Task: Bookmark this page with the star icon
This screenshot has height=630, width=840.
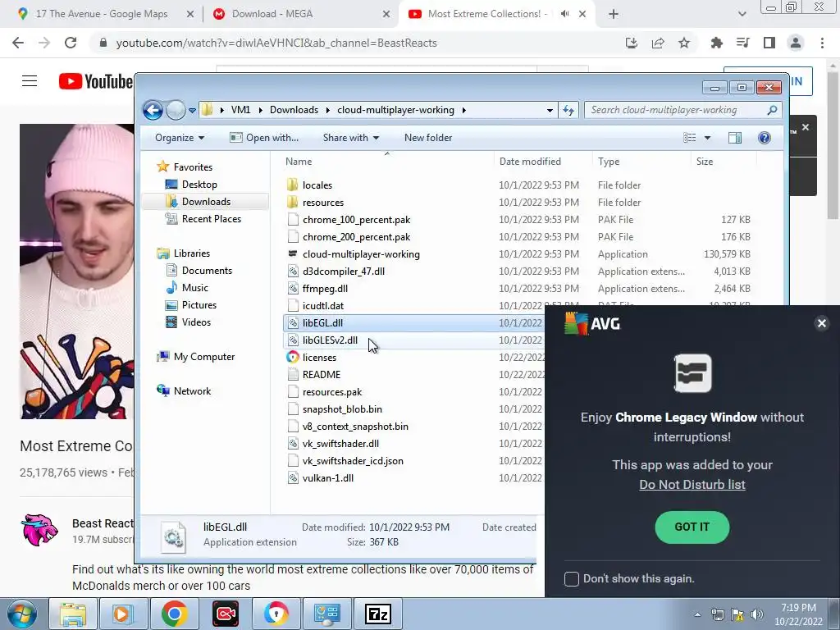Action: point(684,43)
